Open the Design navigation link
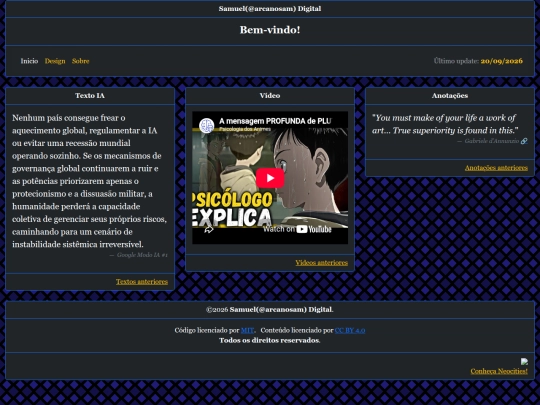This screenshot has height=405, width=540. pos(55,61)
